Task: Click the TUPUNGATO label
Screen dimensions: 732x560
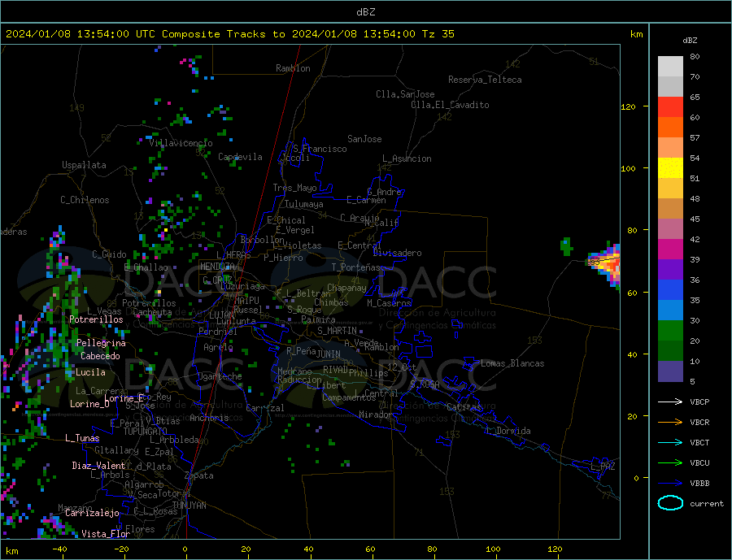Action: [x=146, y=432]
